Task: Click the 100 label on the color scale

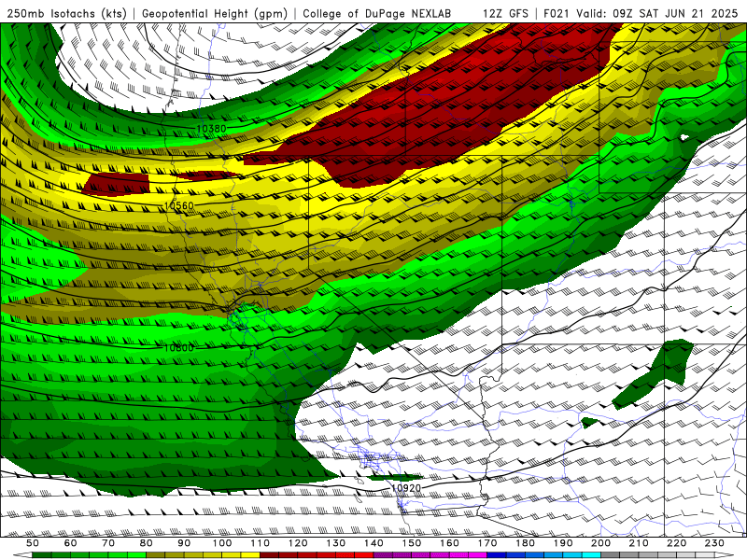Action: point(222,543)
